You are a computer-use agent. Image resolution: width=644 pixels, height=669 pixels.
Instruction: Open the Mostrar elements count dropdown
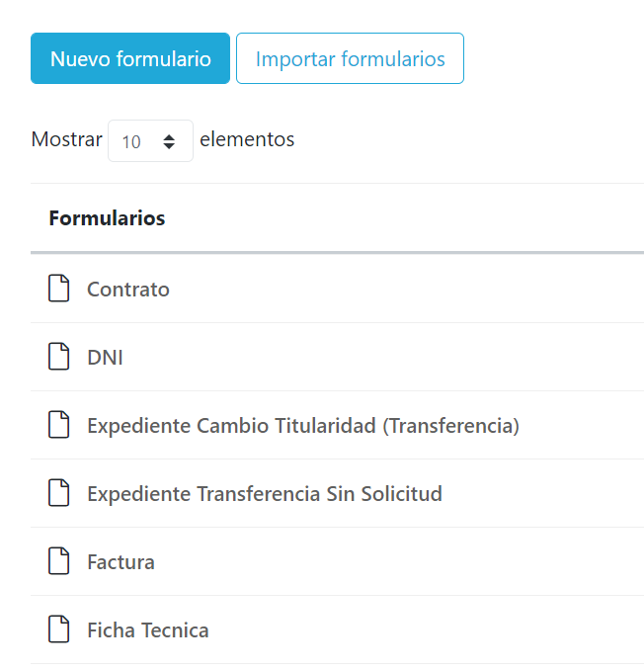(150, 141)
